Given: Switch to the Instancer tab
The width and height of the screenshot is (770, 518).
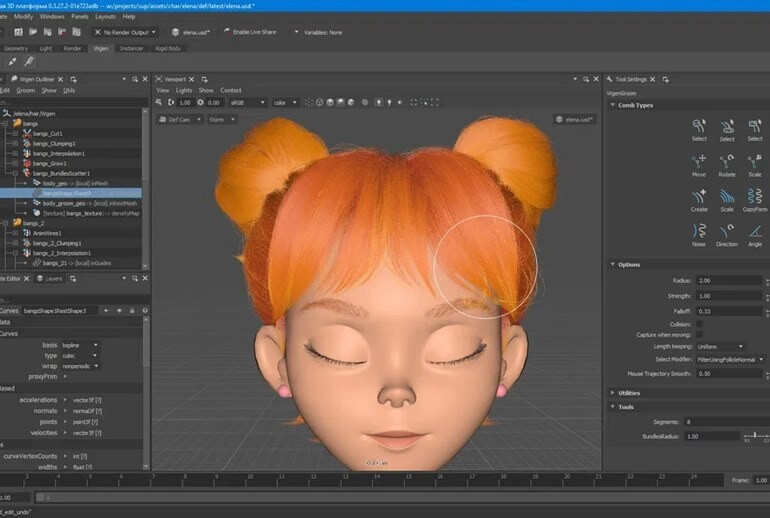Looking at the screenshot, I should pos(131,48).
